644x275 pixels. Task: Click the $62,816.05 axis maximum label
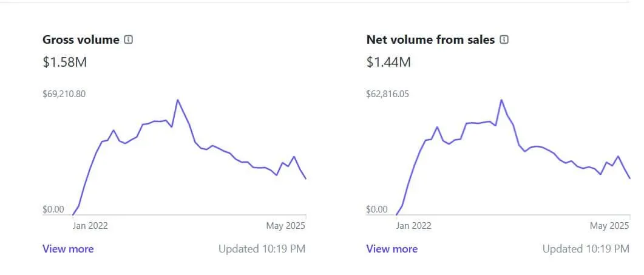[388, 94]
